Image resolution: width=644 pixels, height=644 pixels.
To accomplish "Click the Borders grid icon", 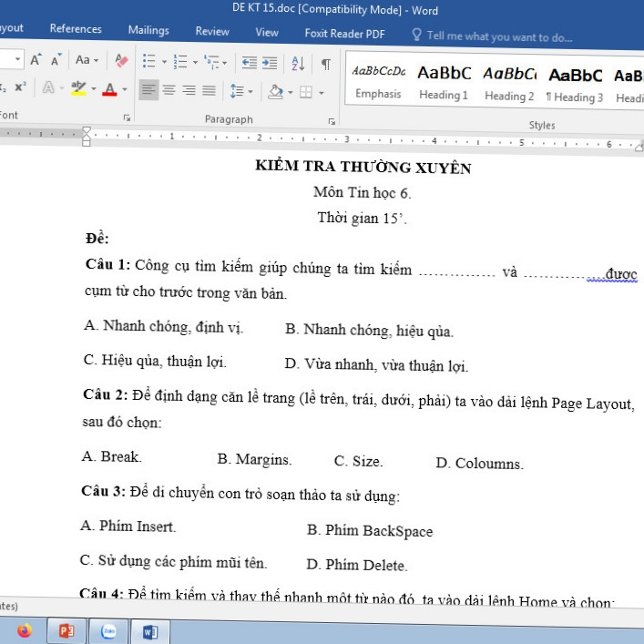I will tap(306, 92).
